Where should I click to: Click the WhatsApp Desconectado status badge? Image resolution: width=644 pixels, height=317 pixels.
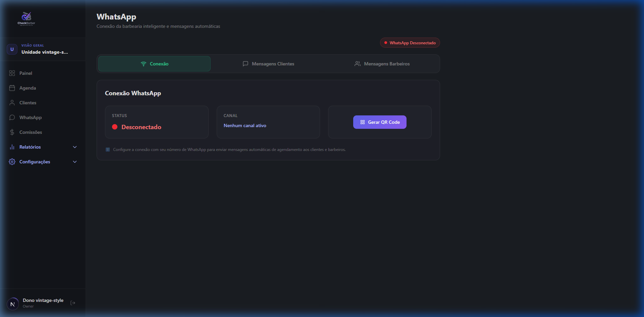[410, 43]
